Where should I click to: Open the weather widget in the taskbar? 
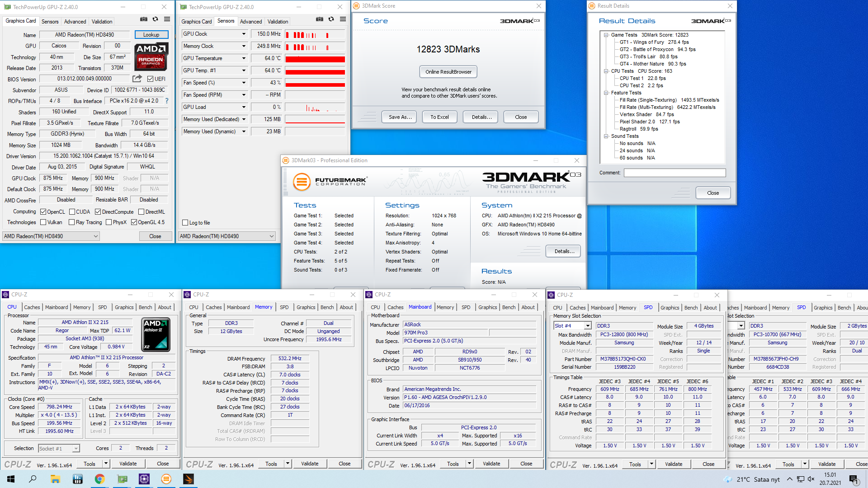[752, 479]
